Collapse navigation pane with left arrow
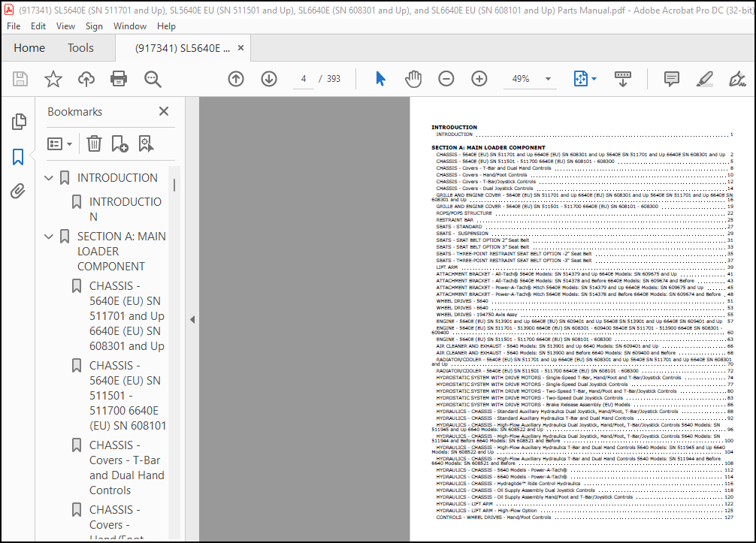 [x=192, y=319]
